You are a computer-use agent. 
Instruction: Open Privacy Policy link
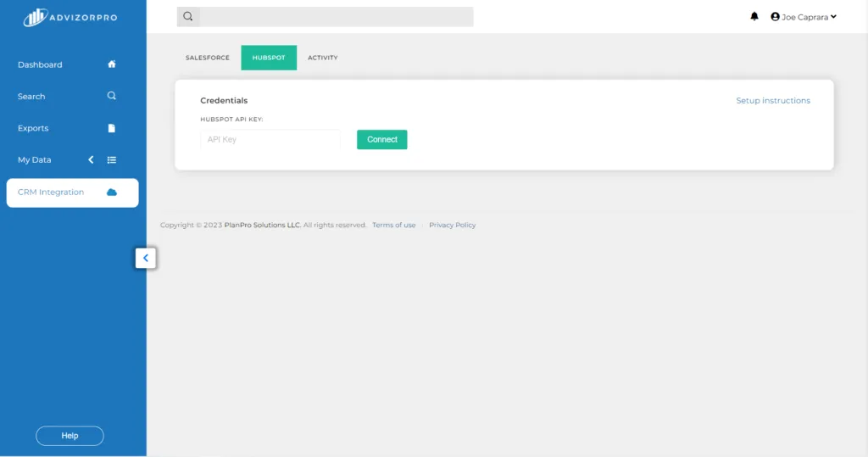tap(453, 225)
